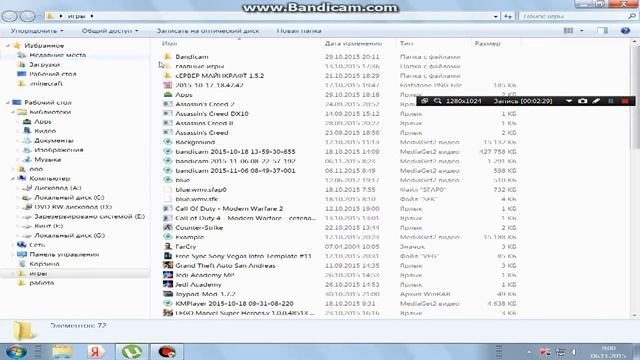The image size is (640, 360).
Task: Open uTorrent from the taskbar
Action: click(x=131, y=351)
